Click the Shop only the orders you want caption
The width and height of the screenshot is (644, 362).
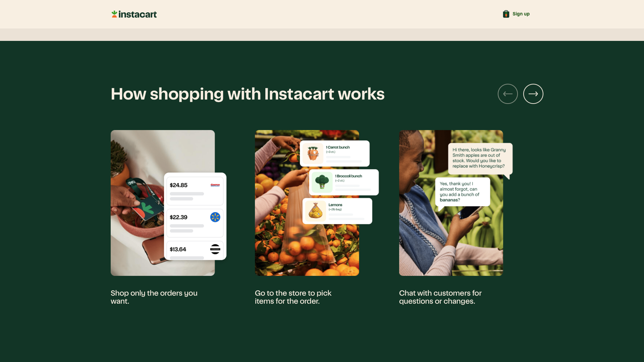click(154, 297)
